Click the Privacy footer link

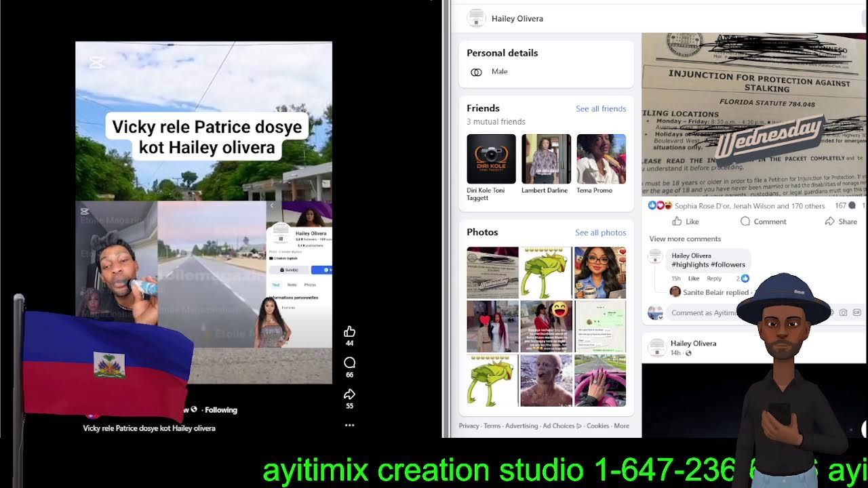[469, 426]
